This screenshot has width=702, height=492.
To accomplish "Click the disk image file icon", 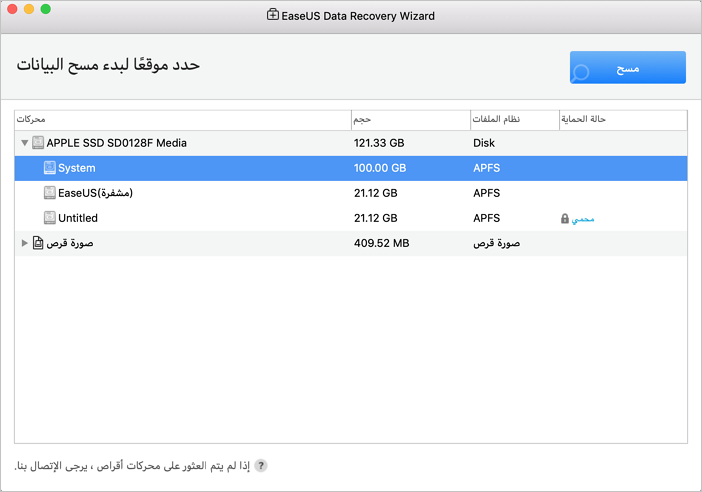I will click(x=38, y=243).
